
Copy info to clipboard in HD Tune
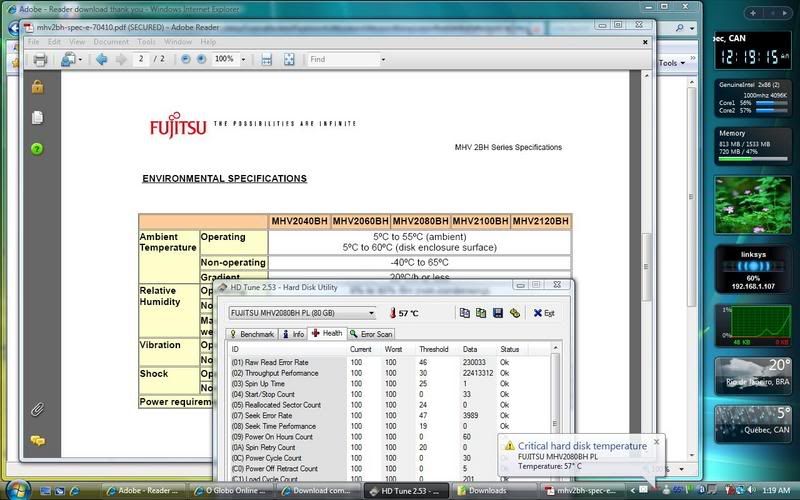coord(464,313)
